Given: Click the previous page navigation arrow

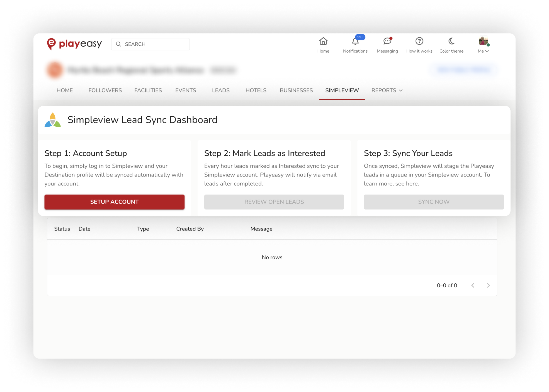Looking at the screenshot, I should tap(473, 285).
